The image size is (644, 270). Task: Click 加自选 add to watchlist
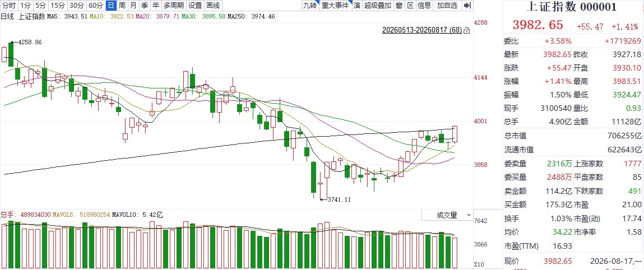click(x=447, y=6)
